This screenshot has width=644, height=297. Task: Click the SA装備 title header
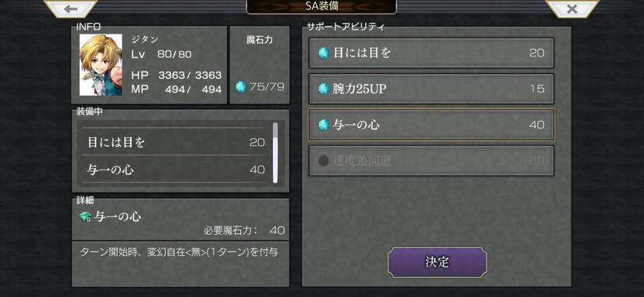pyautogui.click(x=321, y=7)
